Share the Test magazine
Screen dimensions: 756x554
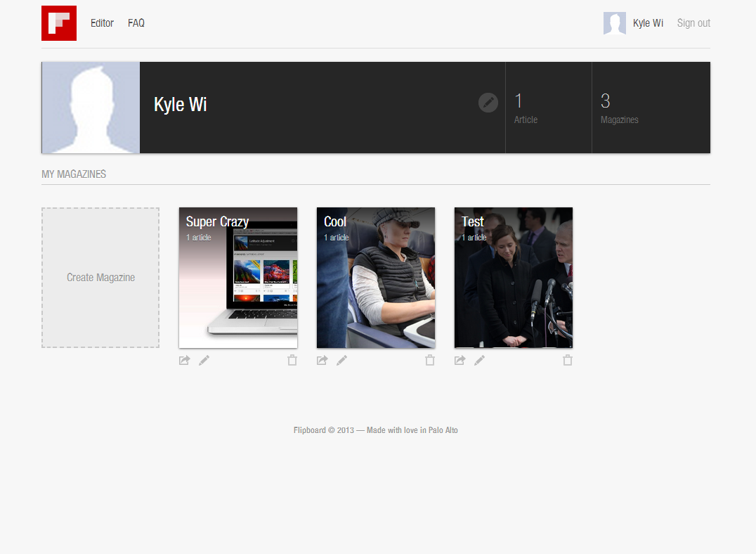[460, 360]
